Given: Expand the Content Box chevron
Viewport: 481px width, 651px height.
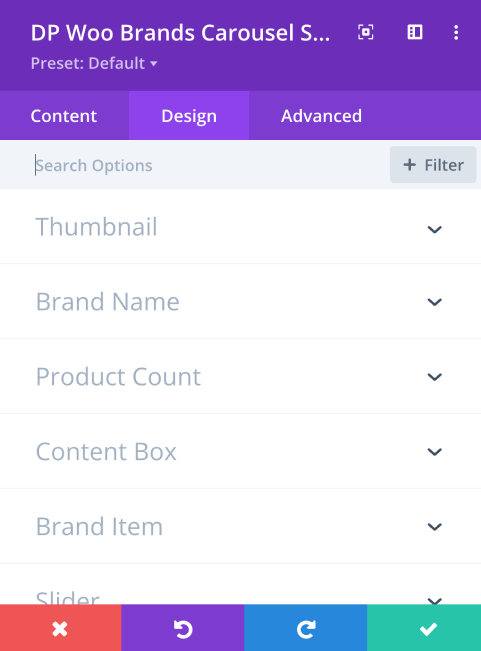Looking at the screenshot, I should point(435,452).
